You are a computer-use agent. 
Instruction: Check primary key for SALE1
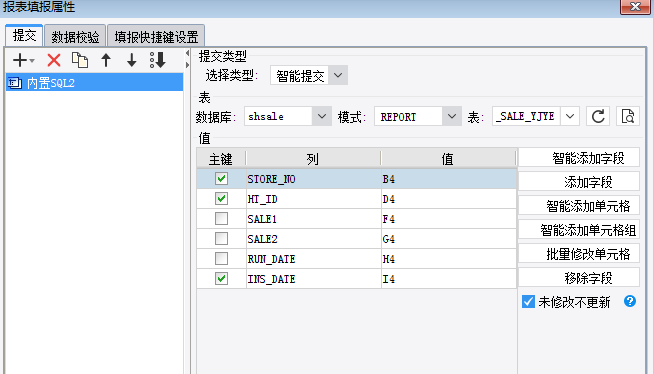coord(221,218)
